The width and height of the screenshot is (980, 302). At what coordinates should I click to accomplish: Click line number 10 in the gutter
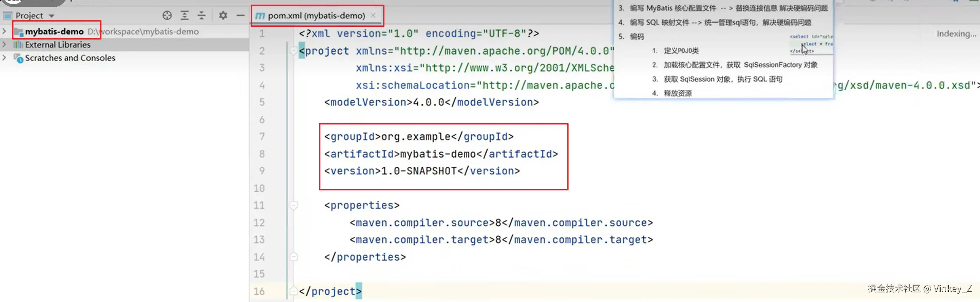coord(259,188)
